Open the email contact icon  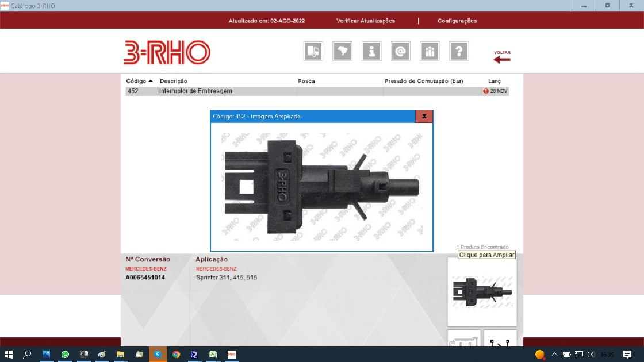(x=400, y=51)
